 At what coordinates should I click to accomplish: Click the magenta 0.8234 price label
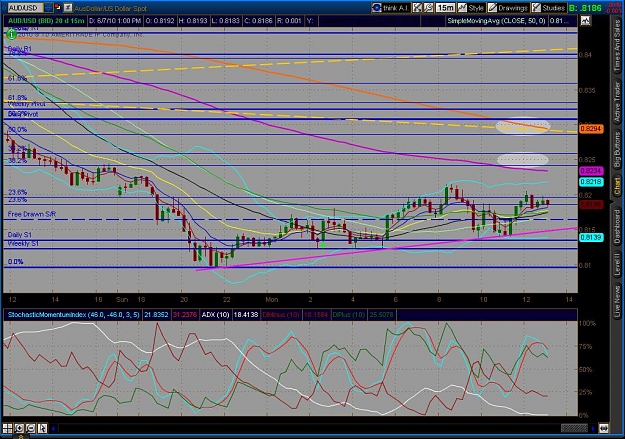(x=591, y=171)
